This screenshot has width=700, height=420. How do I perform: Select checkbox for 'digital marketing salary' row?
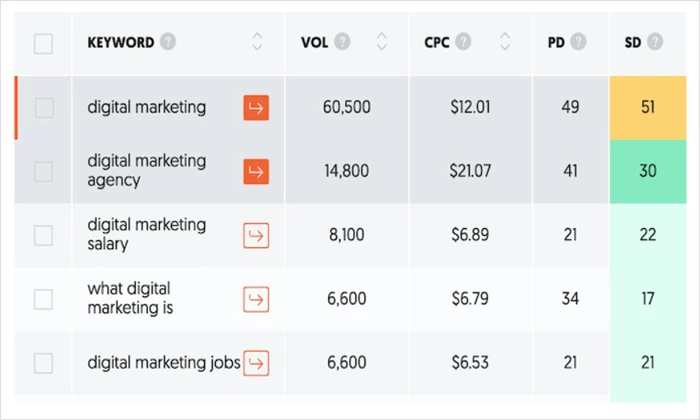pyautogui.click(x=44, y=235)
